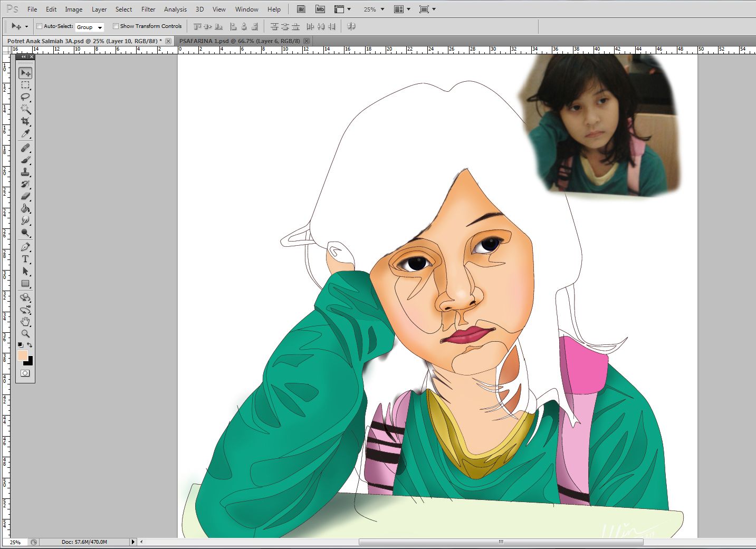Screen dimensions: 756x549
Task: Select the Path Selection tool
Action: 25,271
